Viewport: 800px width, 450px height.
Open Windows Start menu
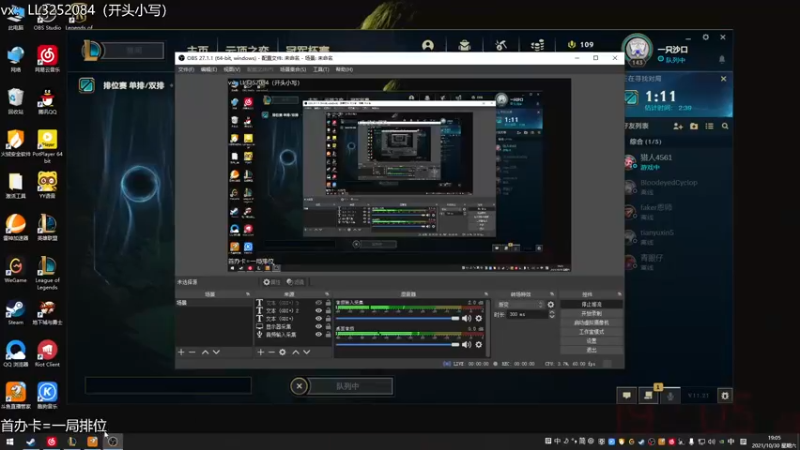9,441
